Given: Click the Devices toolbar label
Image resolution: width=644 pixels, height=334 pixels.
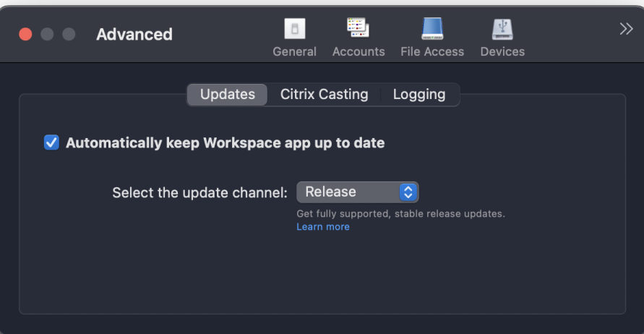Looking at the screenshot, I should point(502,51).
